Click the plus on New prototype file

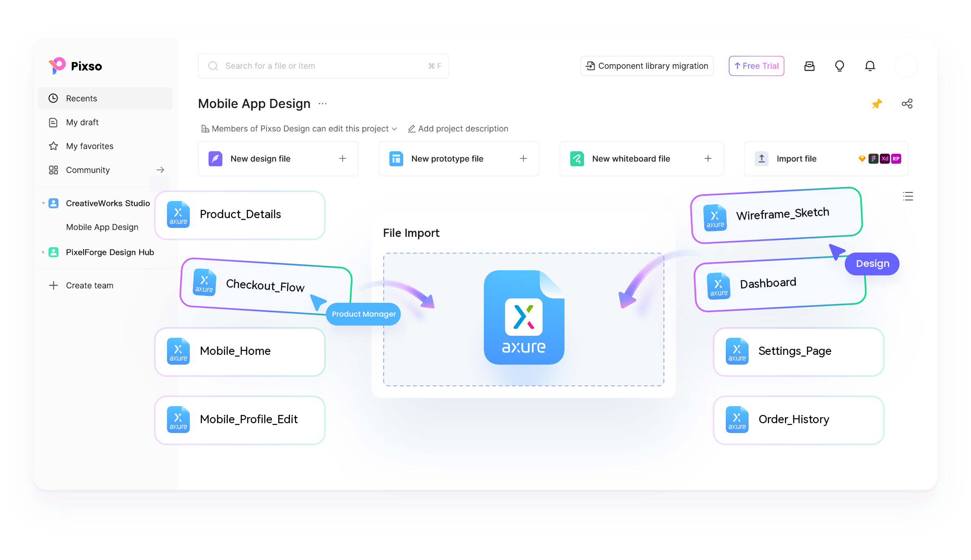click(x=523, y=159)
